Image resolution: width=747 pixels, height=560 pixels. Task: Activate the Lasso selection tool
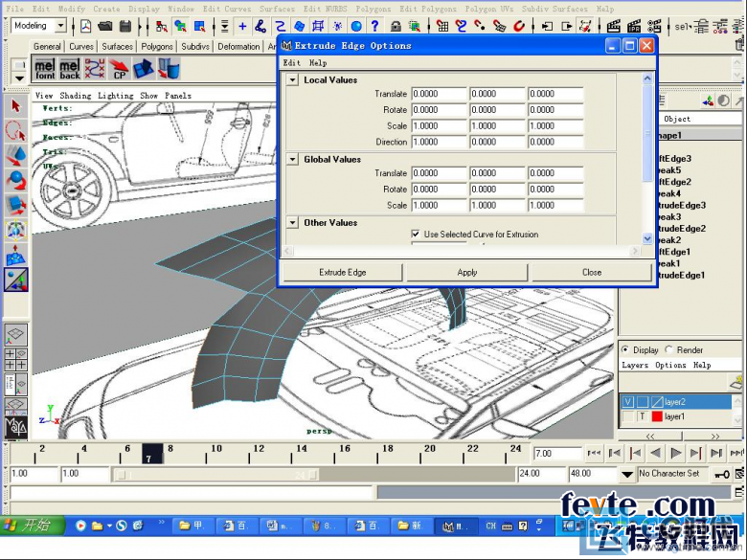click(15, 130)
